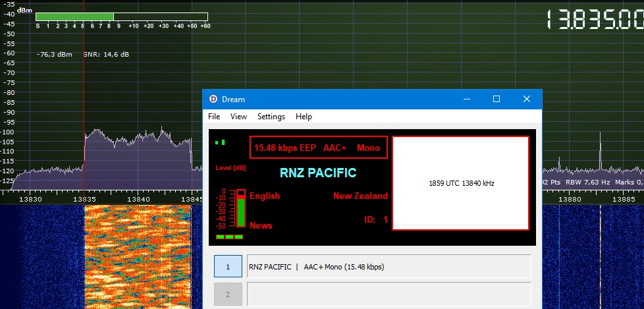Image resolution: width=644 pixels, height=309 pixels.
Task: Click the English language label
Action: click(265, 196)
